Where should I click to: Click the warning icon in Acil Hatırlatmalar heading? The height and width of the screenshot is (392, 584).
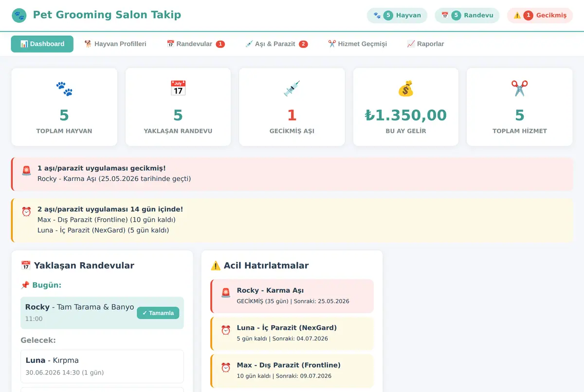[x=216, y=266]
